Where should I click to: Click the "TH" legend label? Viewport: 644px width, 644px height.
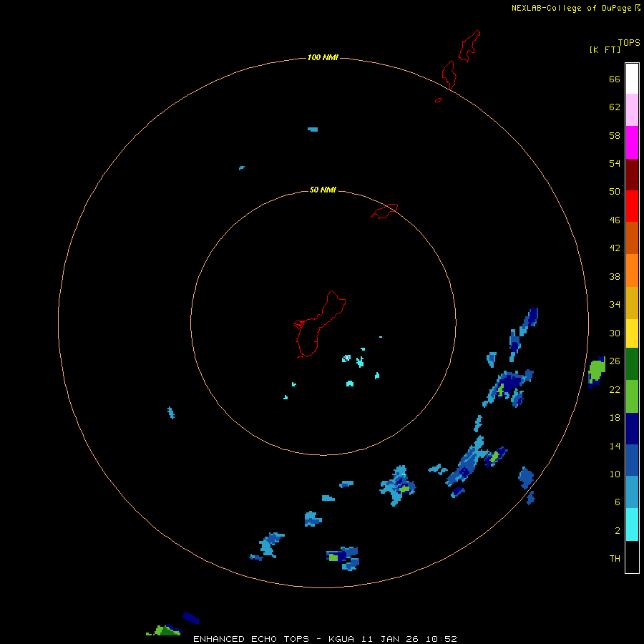coord(615,558)
